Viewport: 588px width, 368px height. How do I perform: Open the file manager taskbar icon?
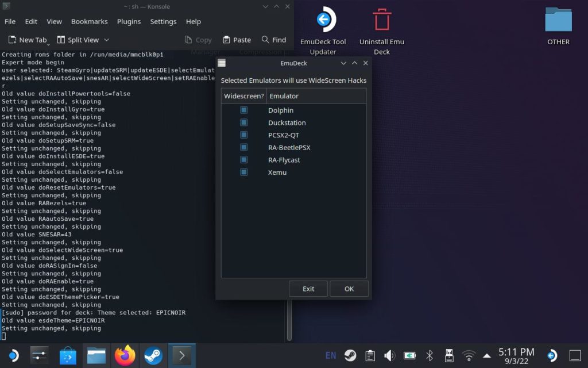[x=96, y=355]
